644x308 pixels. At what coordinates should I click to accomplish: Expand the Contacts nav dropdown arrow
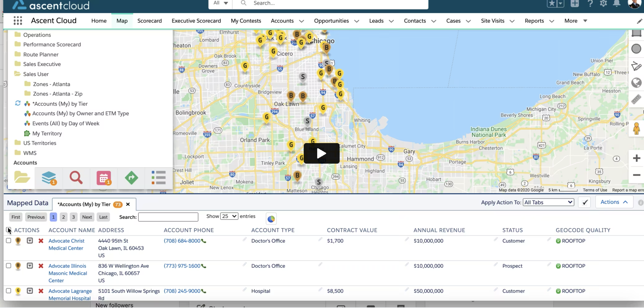tap(433, 21)
